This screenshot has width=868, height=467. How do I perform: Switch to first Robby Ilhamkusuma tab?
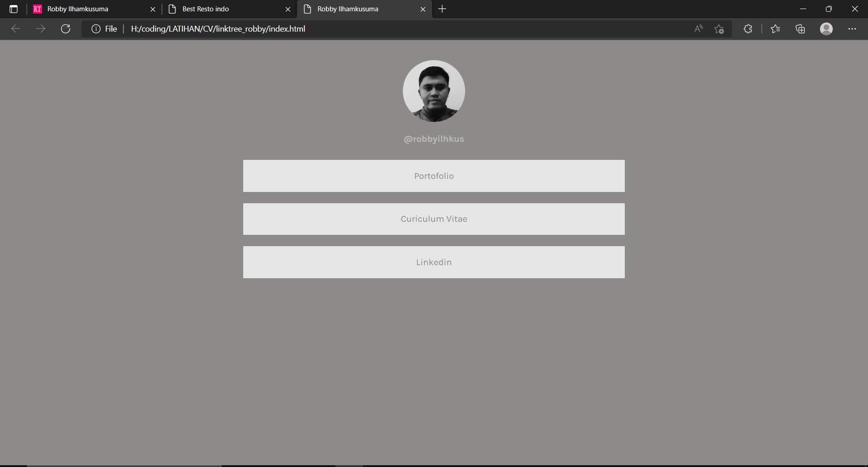[x=86, y=9]
